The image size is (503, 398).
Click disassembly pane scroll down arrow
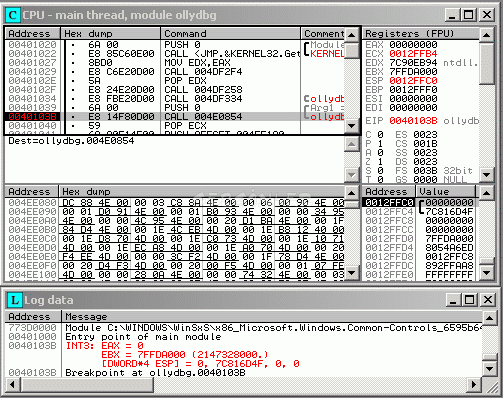click(x=352, y=126)
